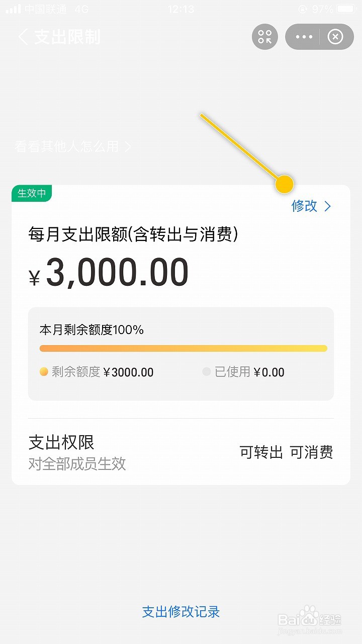
Task: Tap 可转出 可消费 permission text
Action: click(x=287, y=452)
